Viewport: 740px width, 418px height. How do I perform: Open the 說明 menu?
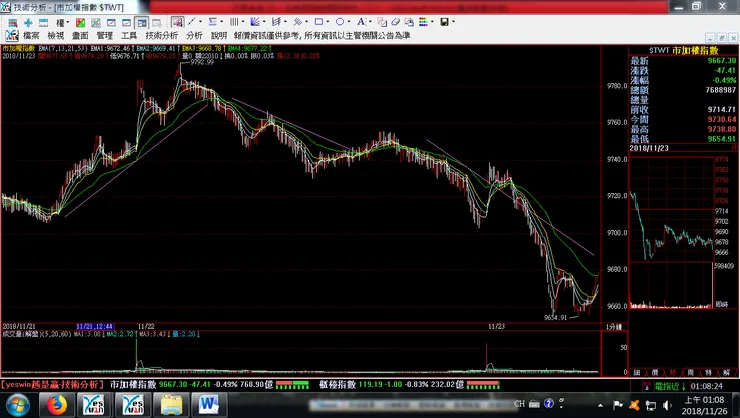219,35
